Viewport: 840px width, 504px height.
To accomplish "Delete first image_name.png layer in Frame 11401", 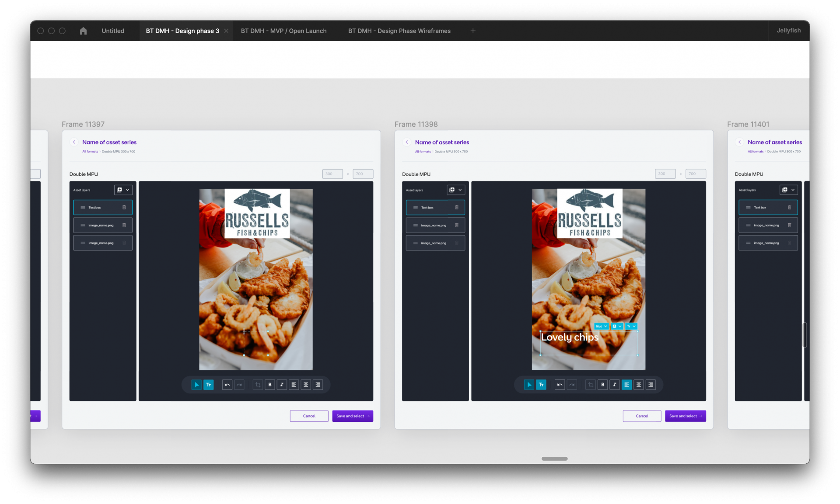I will pyautogui.click(x=790, y=225).
